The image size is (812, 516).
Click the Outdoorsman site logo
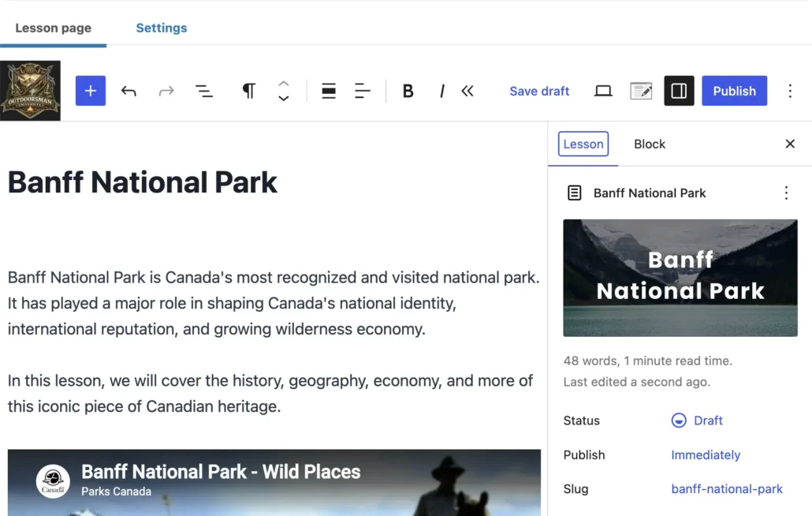click(30, 91)
